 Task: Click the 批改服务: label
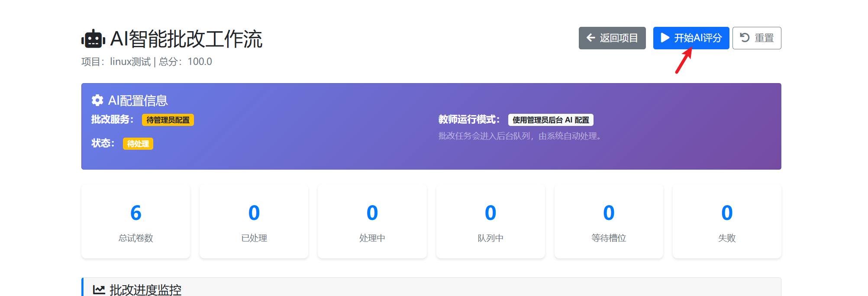[x=113, y=119]
